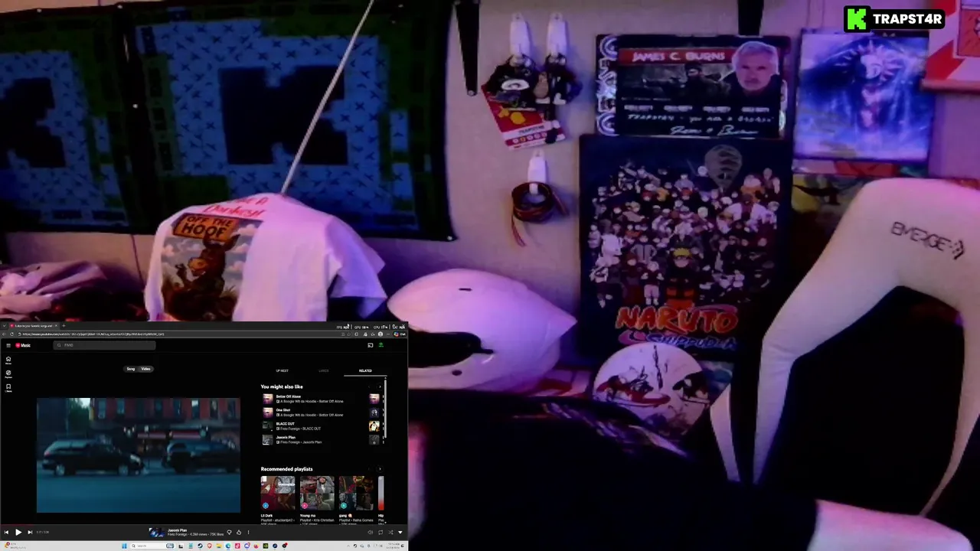Collapse the player page with the arrow

[400, 532]
